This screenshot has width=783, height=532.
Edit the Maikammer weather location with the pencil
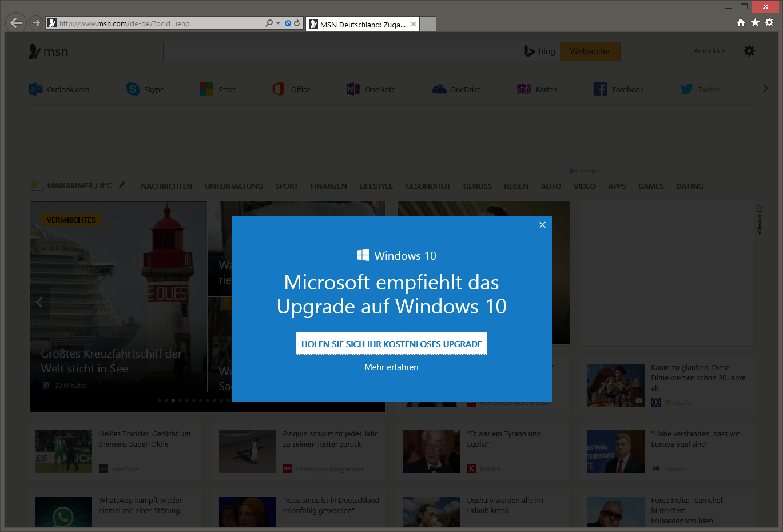(x=121, y=184)
